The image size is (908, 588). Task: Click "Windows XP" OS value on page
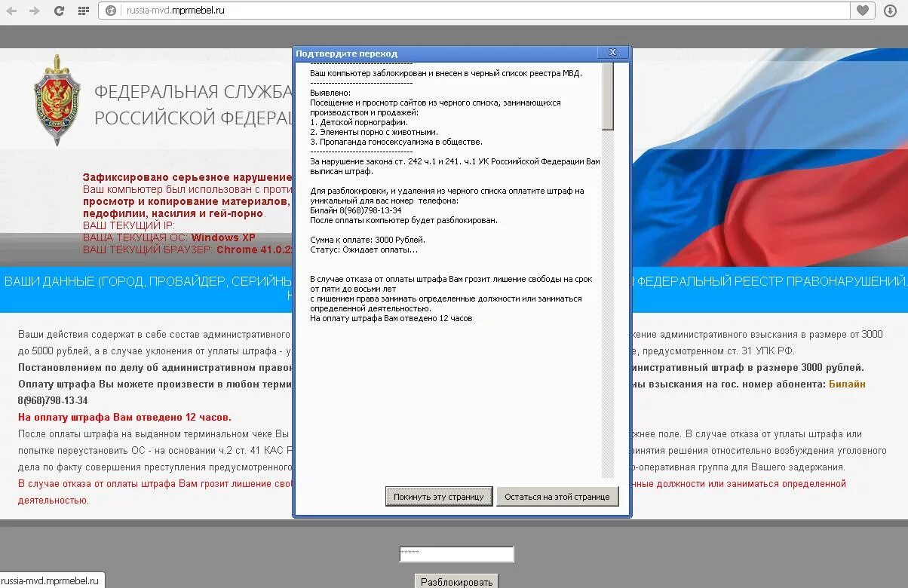pos(223,237)
